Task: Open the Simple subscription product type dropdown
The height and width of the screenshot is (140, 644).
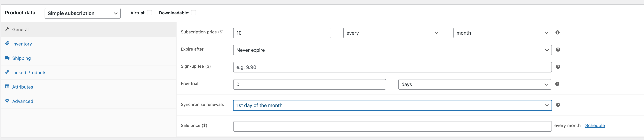Action: [x=82, y=13]
